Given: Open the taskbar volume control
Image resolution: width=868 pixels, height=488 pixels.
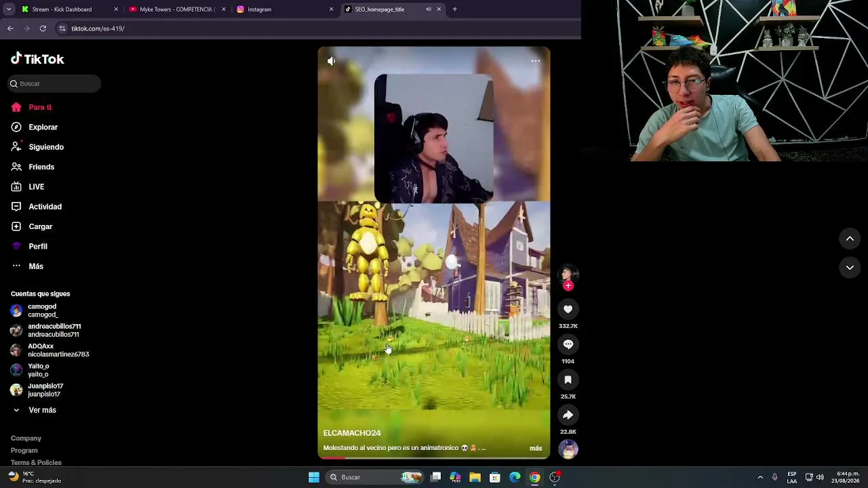Looking at the screenshot, I should [820, 477].
